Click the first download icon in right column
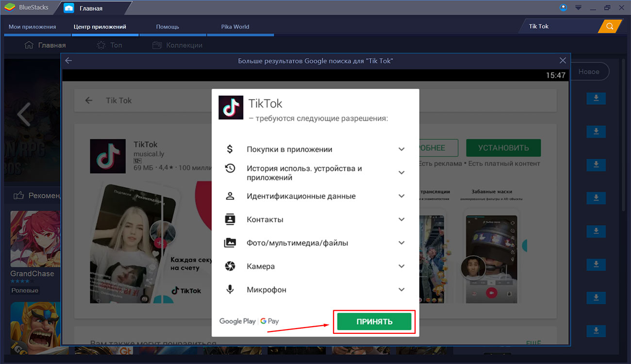Screen dimensions: 631x364 [596, 99]
